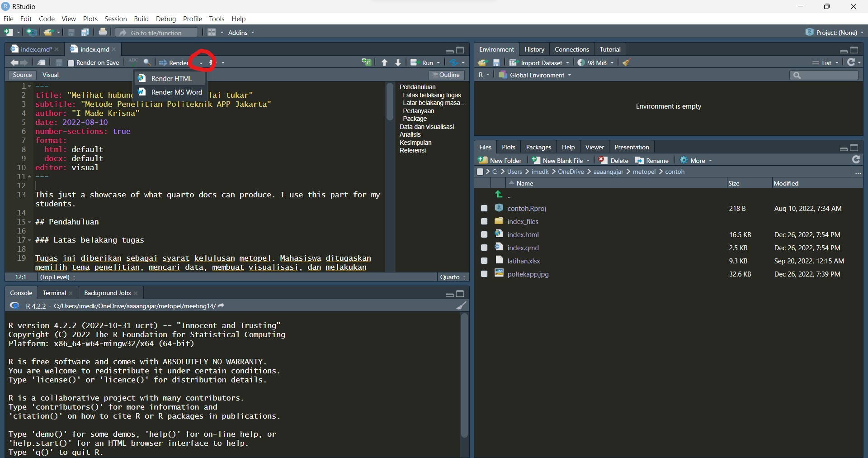Screen dimensions: 868x458
Task: Click the find/replace magnifier icon in editor
Action: tap(147, 62)
